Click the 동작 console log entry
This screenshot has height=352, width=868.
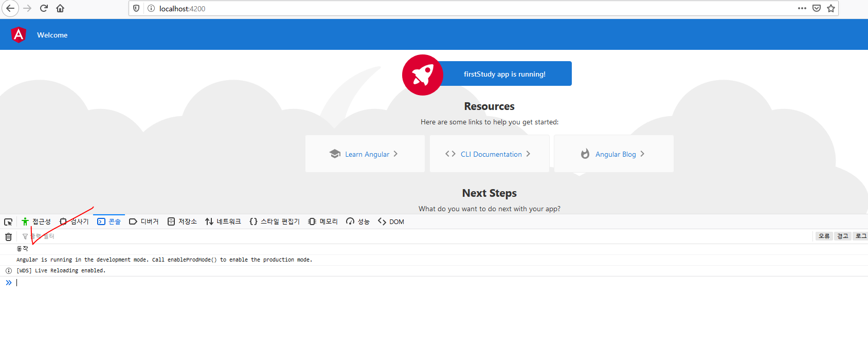tap(434, 249)
